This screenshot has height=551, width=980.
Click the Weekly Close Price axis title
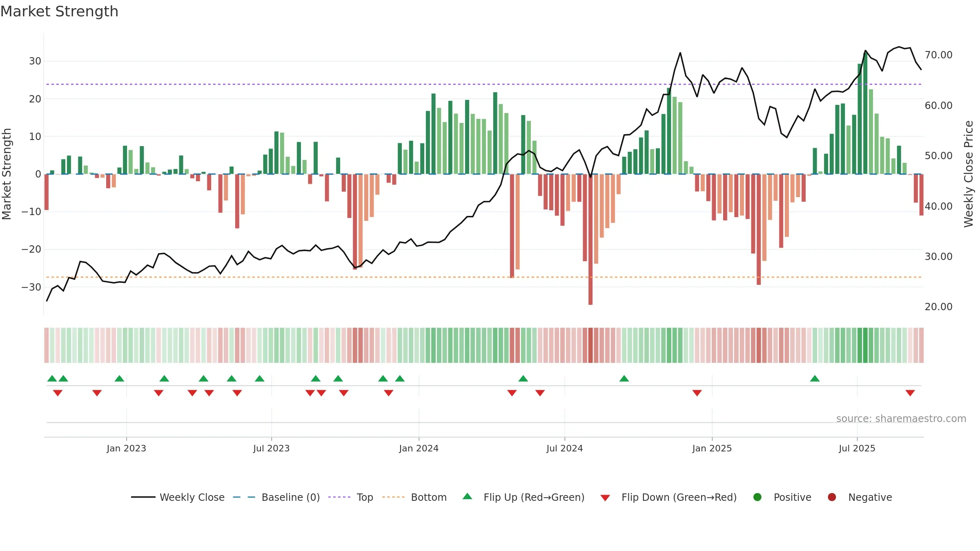(x=969, y=174)
